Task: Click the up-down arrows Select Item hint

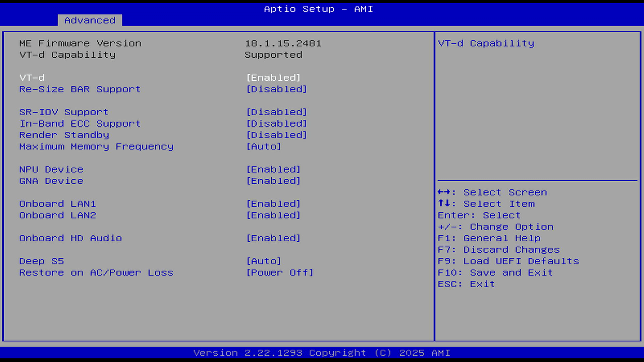Action: [486, 204]
